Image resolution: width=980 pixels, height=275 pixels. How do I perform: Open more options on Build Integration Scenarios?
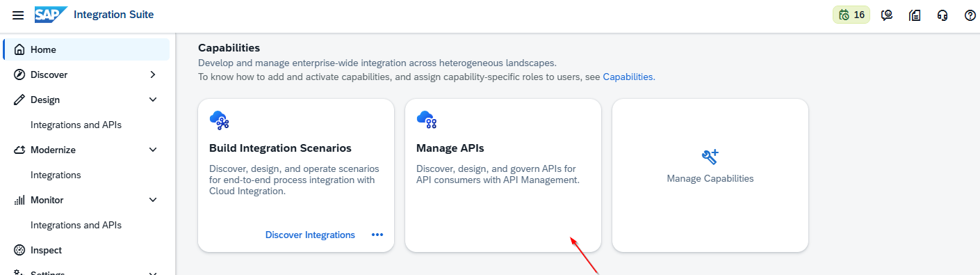(377, 235)
